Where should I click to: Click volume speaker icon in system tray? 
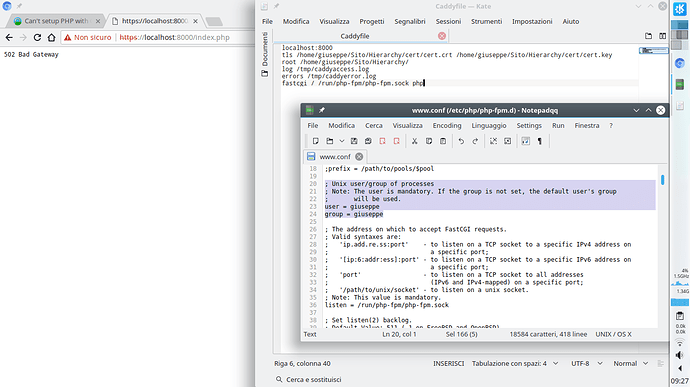coord(680,355)
